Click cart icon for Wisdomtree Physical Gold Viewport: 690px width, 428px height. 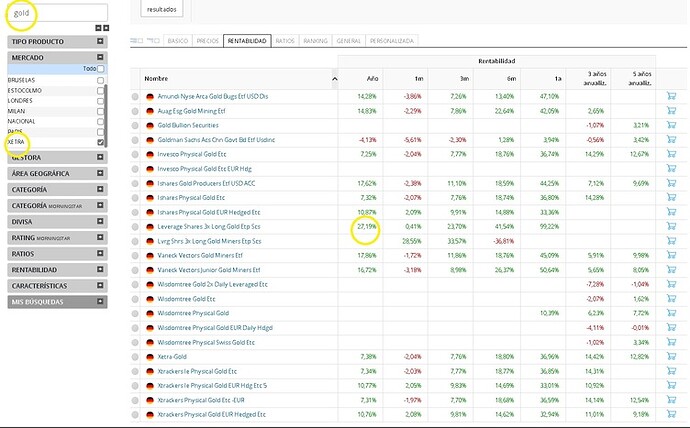671,313
